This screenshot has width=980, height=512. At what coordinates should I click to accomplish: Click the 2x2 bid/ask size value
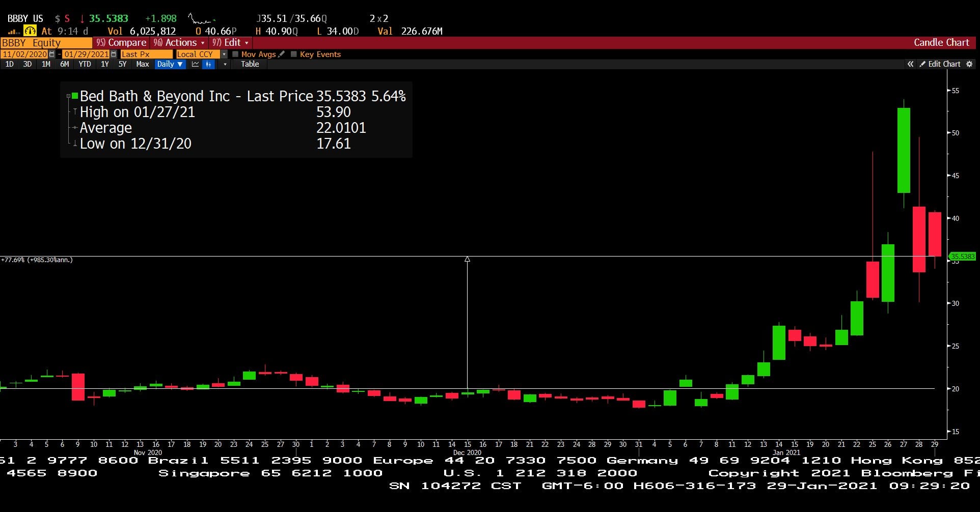pos(379,19)
